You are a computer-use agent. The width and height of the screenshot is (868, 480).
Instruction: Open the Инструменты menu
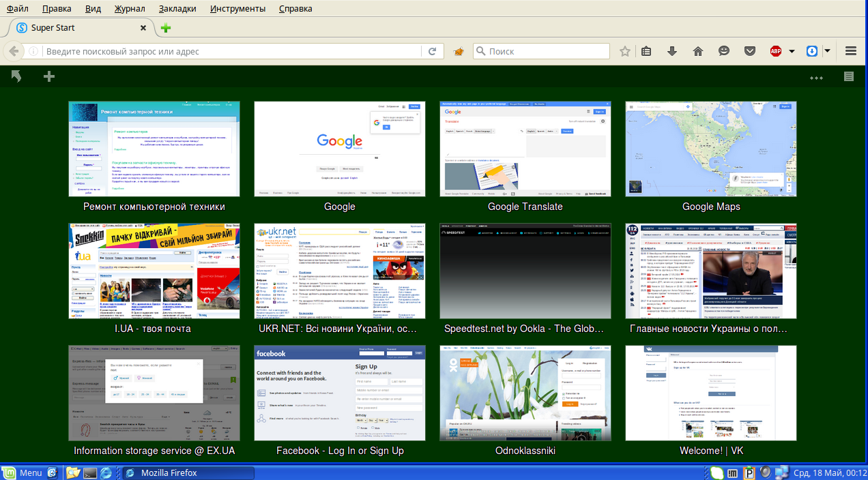pos(237,9)
